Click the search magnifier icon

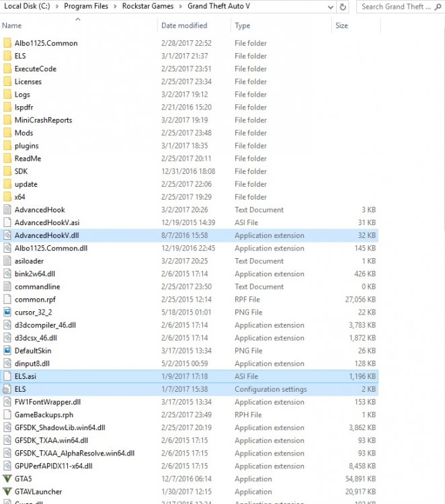[438, 7]
